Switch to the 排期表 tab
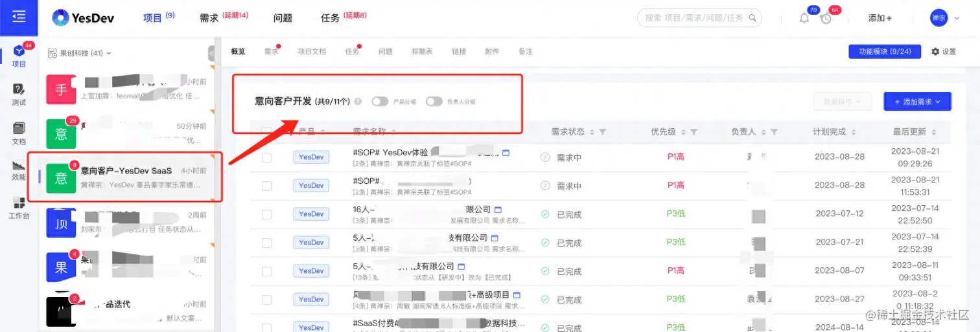This screenshot has width=980, height=332. point(422,52)
